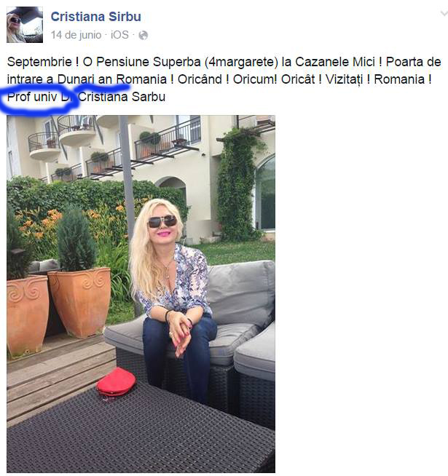The image size is (448, 476).
Task: Open the Cristiana Sirbu profile name link
Action: (x=95, y=17)
